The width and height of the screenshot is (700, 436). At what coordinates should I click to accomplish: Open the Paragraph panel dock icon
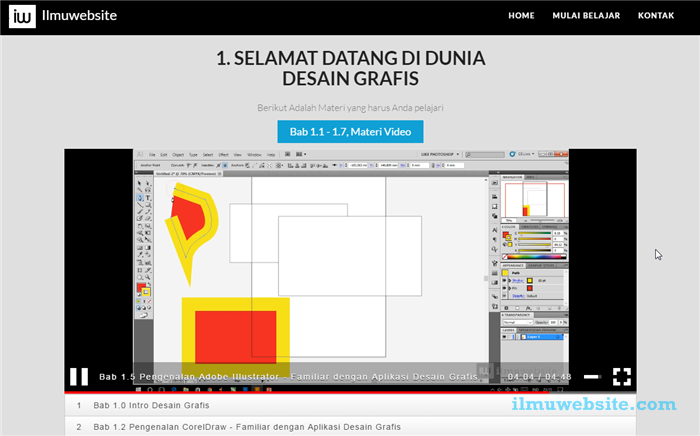pos(495,240)
